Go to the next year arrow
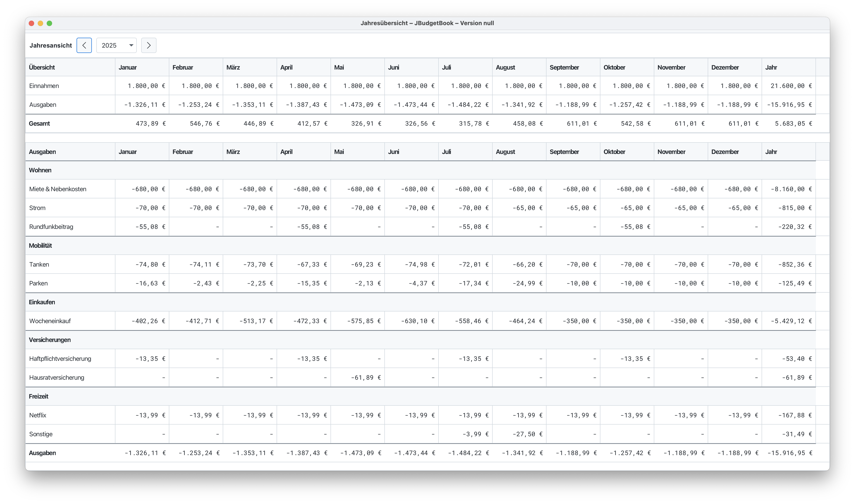 tap(148, 46)
